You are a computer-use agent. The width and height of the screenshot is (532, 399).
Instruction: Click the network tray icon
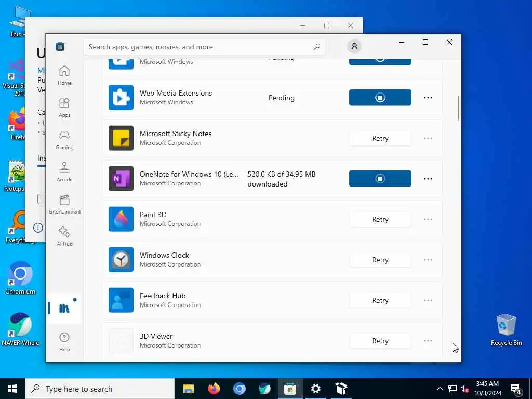(453, 389)
